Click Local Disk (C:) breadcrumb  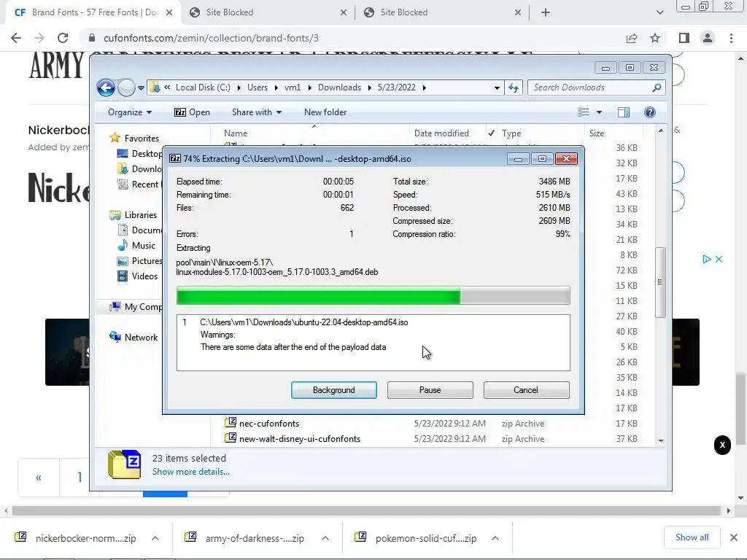(203, 87)
